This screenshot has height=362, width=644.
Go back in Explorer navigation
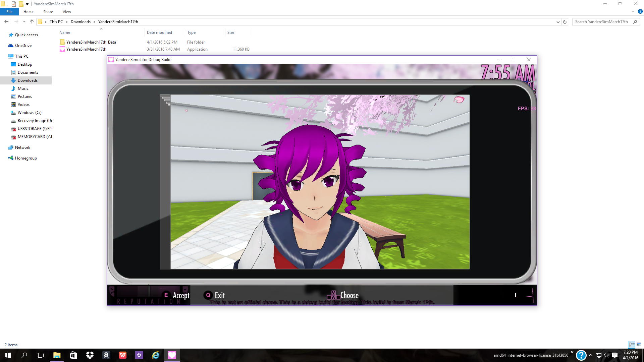[6, 21]
